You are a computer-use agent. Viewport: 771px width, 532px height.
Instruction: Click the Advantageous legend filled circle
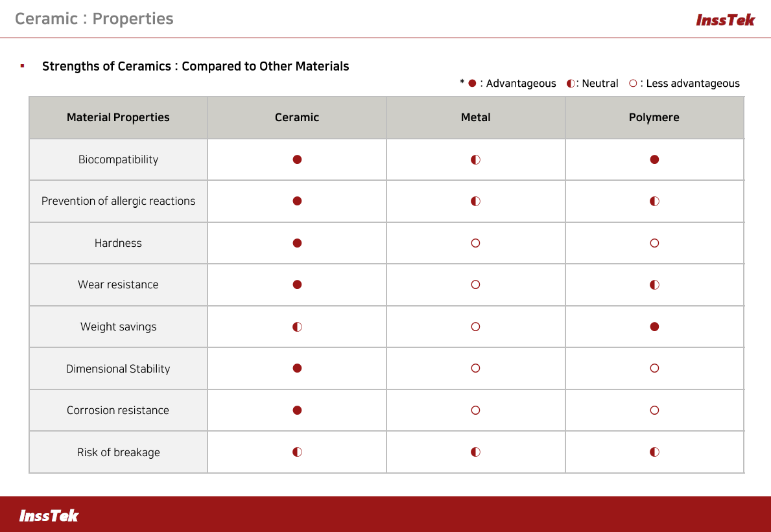pyautogui.click(x=472, y=84)
